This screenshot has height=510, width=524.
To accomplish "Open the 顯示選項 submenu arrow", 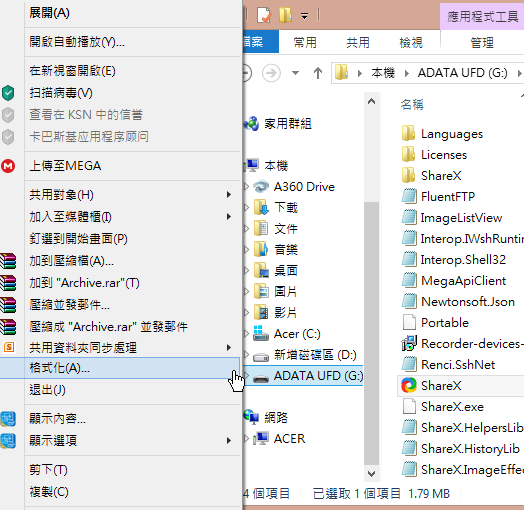I will (229, 441).
